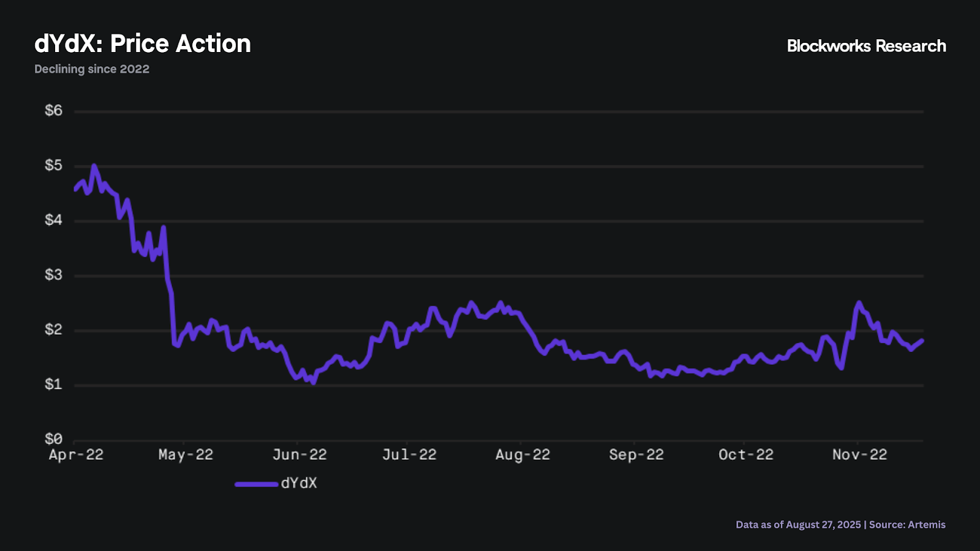Click the November price spike near $2.50
980x551 pixels.
coord(859,302)
